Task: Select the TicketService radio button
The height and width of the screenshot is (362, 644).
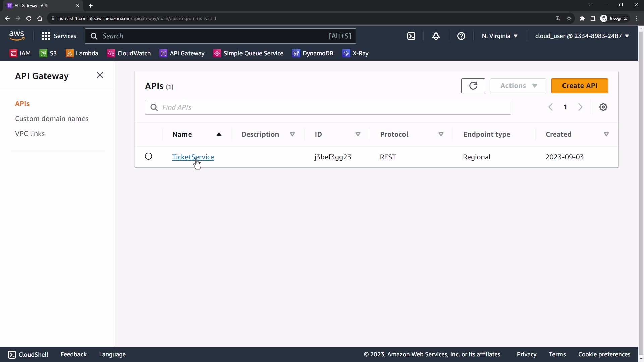Action: tap(148, 156)
